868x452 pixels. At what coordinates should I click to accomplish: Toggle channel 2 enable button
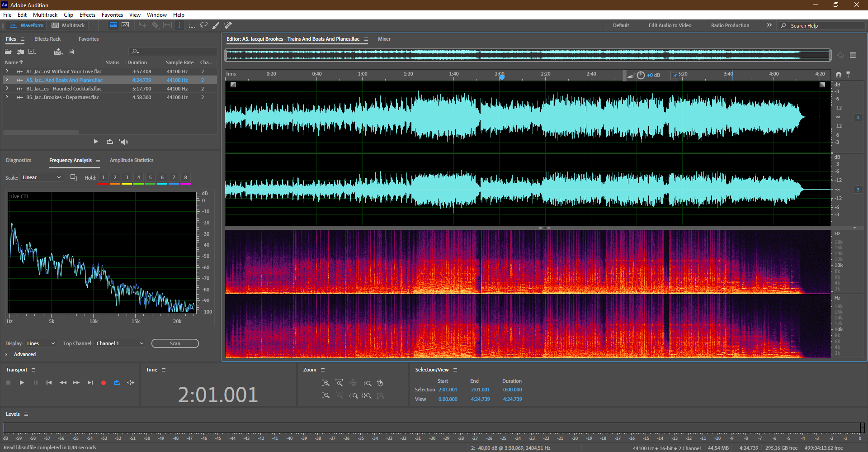(x=858, y=190)
